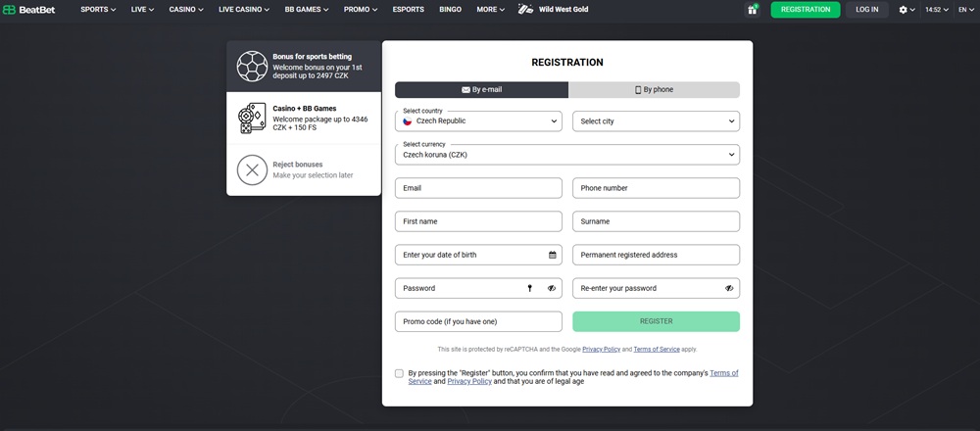Open the Select country dropdown
The width and height of the screenshot is (980, 431).
478,121
